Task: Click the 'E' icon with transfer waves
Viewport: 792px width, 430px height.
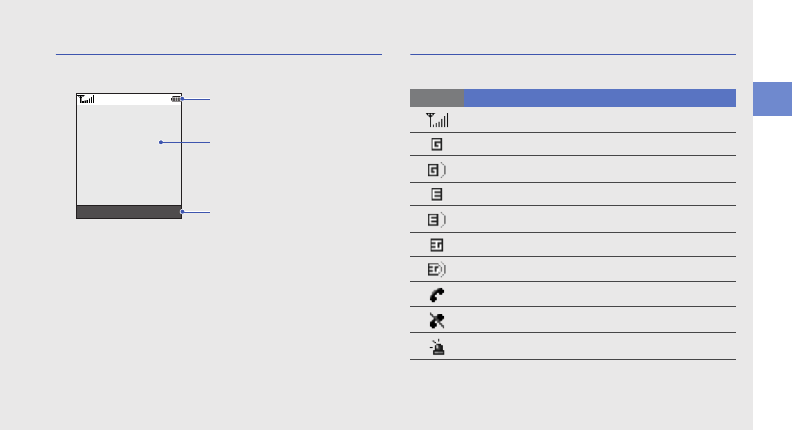Action: (x=437, y=220)
